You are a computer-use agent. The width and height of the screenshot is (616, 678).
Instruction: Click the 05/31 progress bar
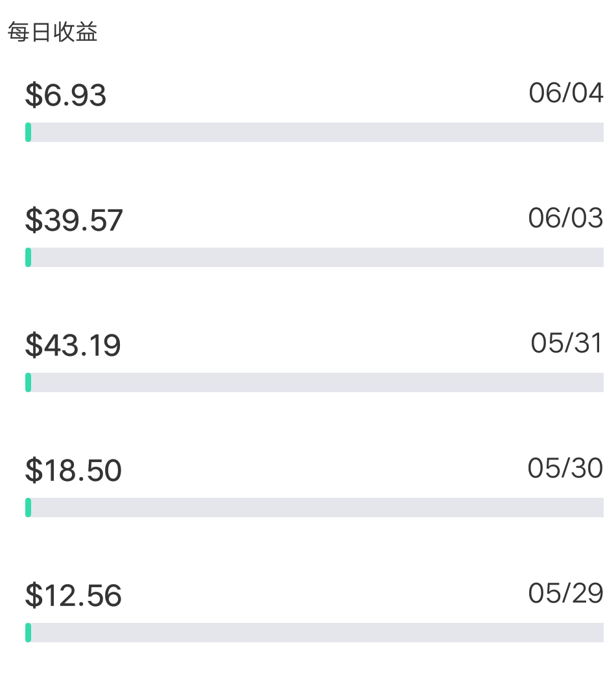click(314, 382)
